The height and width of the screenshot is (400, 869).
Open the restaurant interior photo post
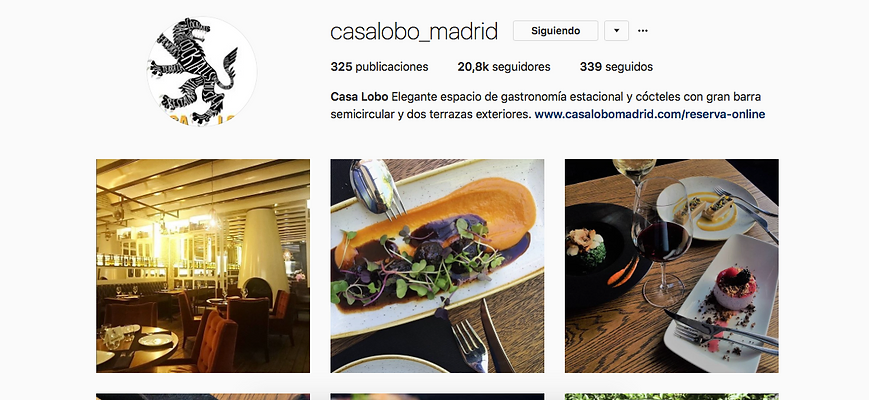(203, 266)
